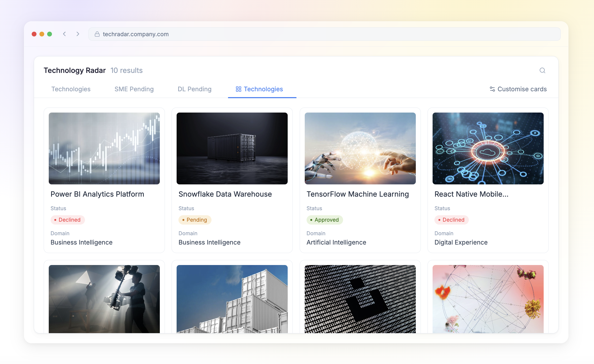This screenshot has height=364, width=594.
Task: Click the Declined status badge on React Native card
Action: pos(451,220)
